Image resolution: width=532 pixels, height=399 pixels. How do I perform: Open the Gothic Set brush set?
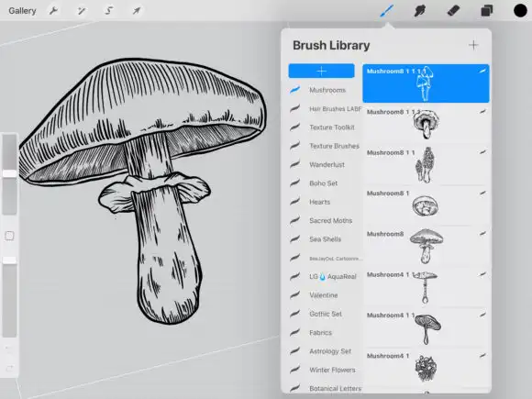[x=325, y=314]
